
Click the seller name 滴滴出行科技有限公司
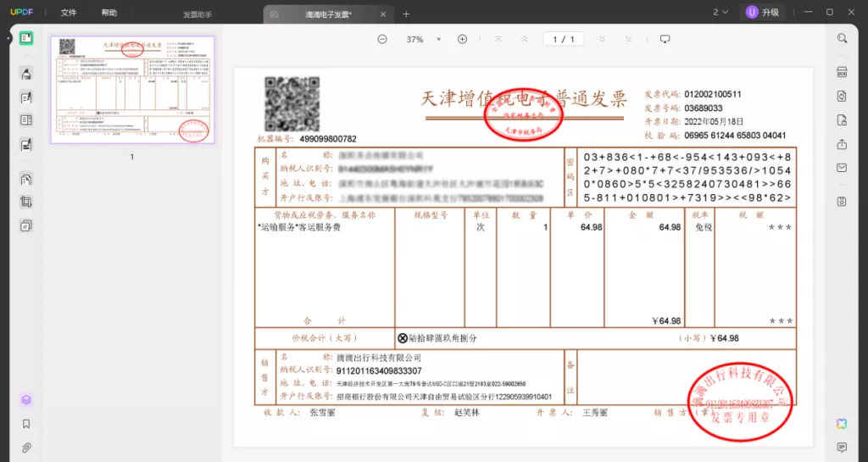pos(379,358)
